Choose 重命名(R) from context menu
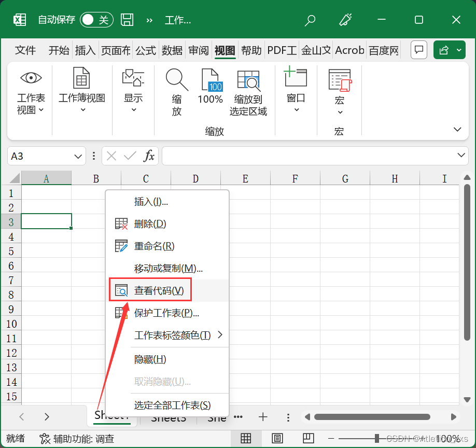This screenshot has height=448, width=476. [167, 246]
